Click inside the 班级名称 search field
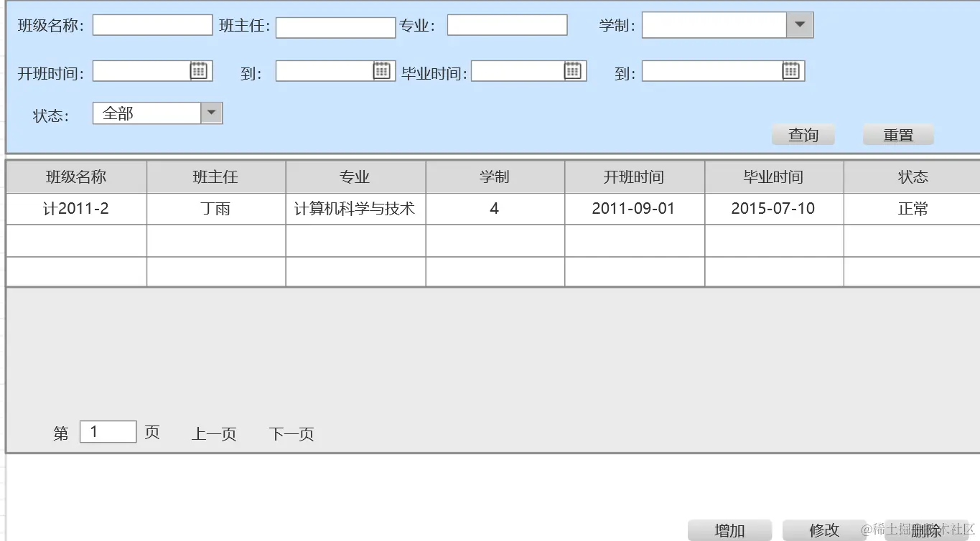Screen dimensions: 980x541 pos(151,24)
